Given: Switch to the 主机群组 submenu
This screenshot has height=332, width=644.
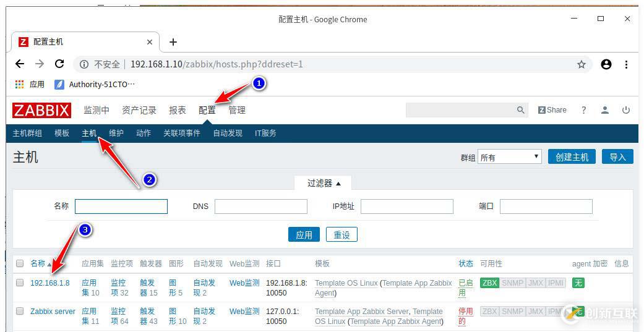Looking at the screenshot, I should (27, 133).
